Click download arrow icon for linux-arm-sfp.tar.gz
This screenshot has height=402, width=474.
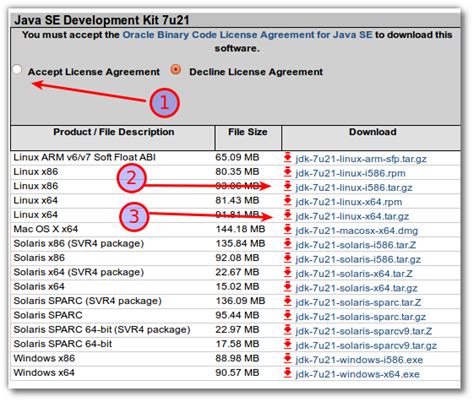pyautogui.click(x=287, y=158)
